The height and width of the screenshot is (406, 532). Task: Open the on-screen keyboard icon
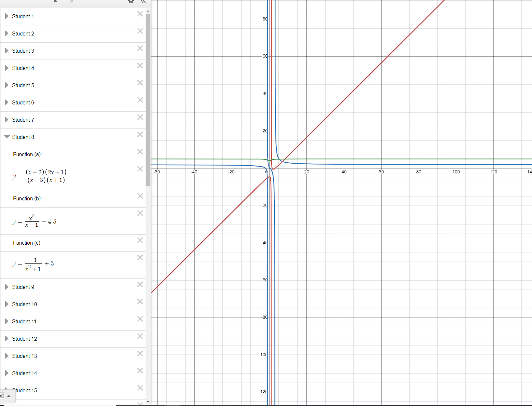(x=3, y=396)
